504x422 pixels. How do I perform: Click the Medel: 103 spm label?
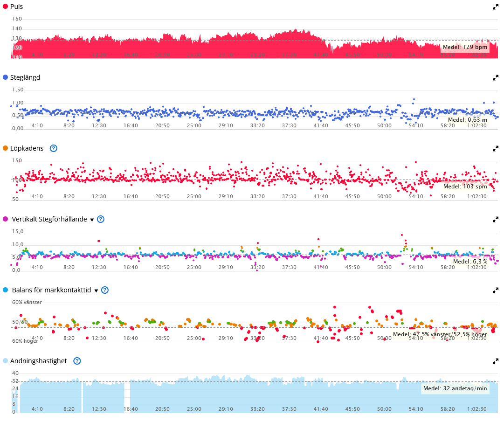[465, 187]
